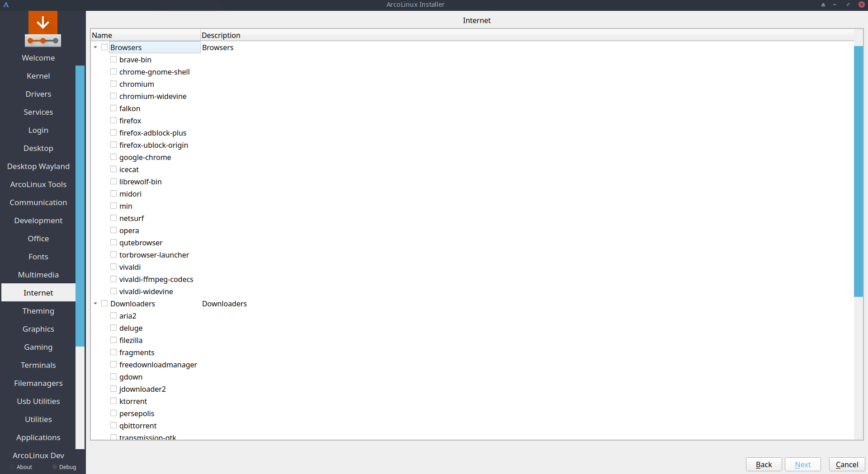Select the chromium-widevine row

[x=153, y=96]
